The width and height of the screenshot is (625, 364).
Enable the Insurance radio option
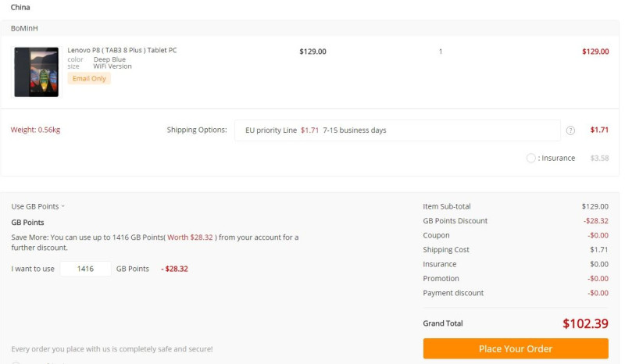[x=530, y=159]
